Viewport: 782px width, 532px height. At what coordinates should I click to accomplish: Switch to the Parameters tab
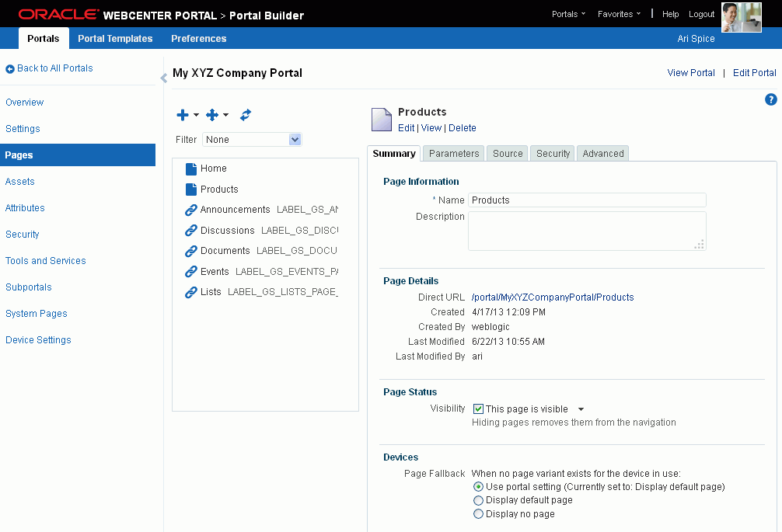click(x=453, y=154)
